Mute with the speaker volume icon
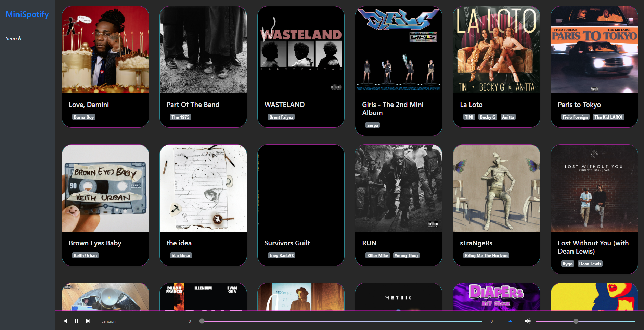This screenshot has height=330, width=644. [x=528, y=321]
